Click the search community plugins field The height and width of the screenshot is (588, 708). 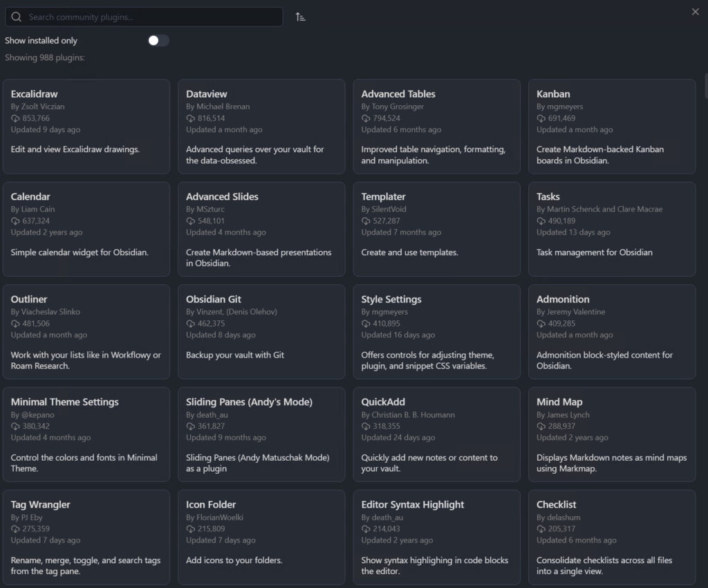point(144,17)
